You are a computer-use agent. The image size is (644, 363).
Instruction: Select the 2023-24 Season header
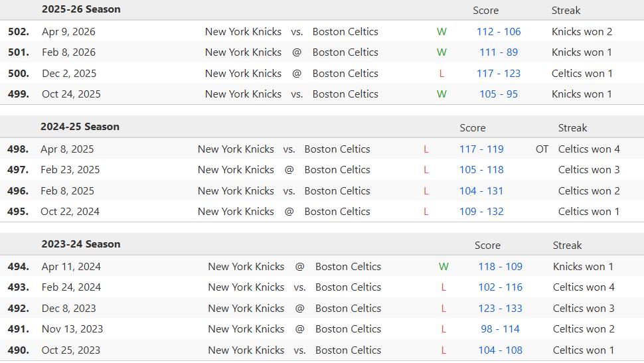[81, 244]
